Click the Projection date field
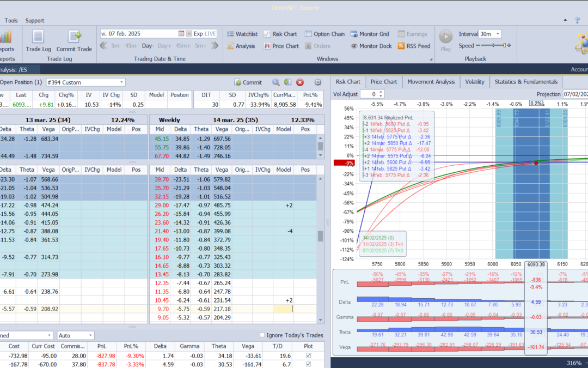 (575, 94)
